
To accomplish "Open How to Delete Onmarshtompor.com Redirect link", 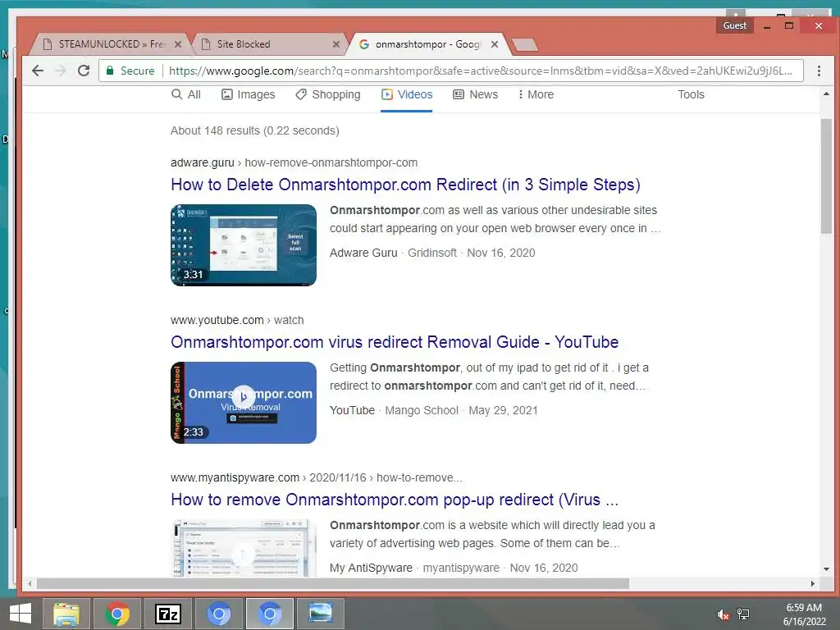I will 405,185.
